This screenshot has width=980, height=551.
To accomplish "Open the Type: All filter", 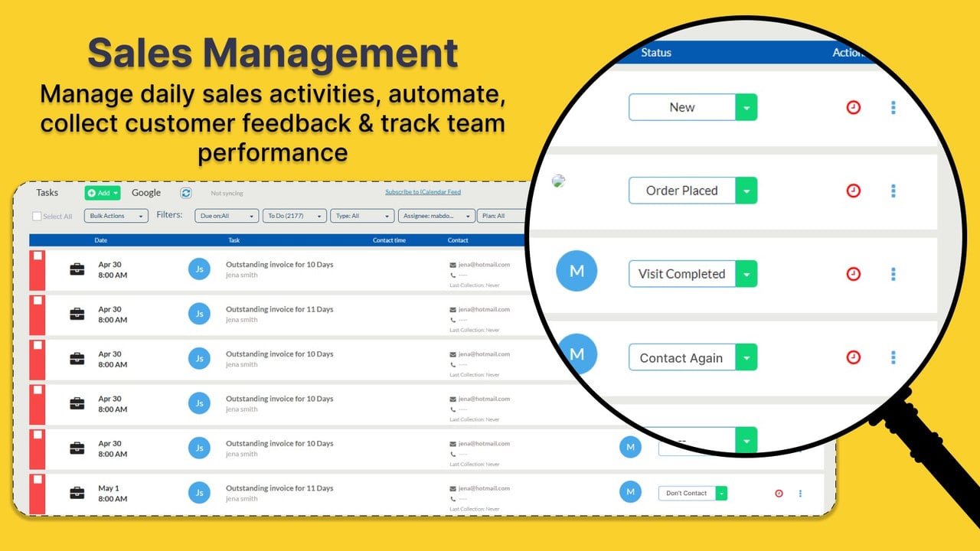I will pos(363,217).
